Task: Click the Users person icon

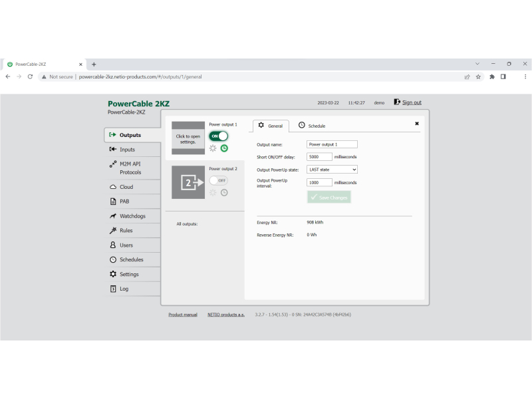Action: (113, 245)
